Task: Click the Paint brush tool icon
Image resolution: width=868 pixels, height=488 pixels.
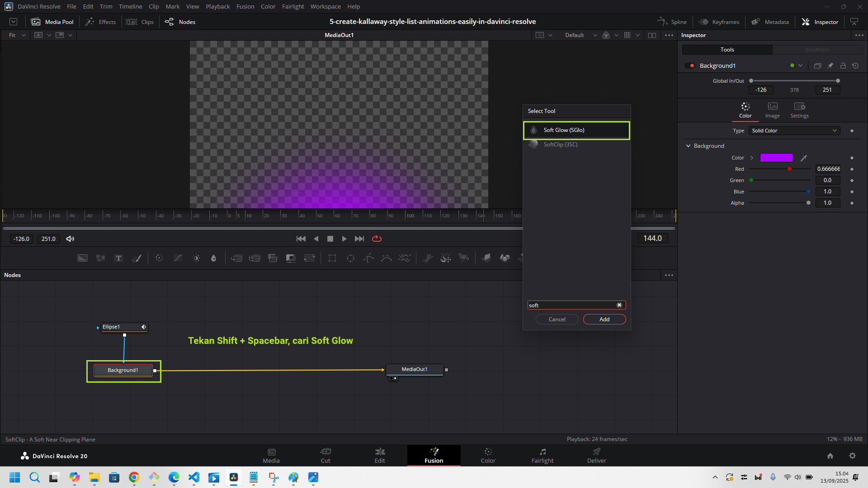Action: (137, 258)
